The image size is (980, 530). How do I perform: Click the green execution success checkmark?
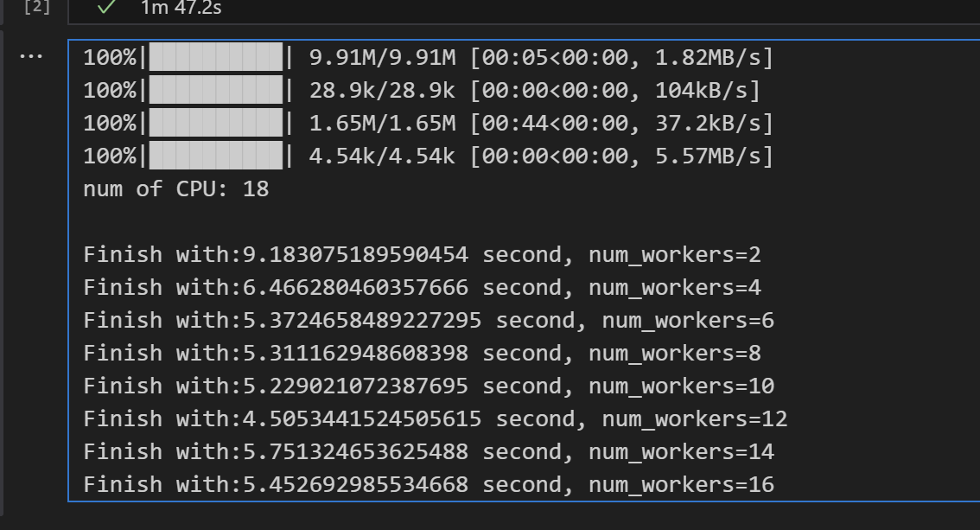107,8
